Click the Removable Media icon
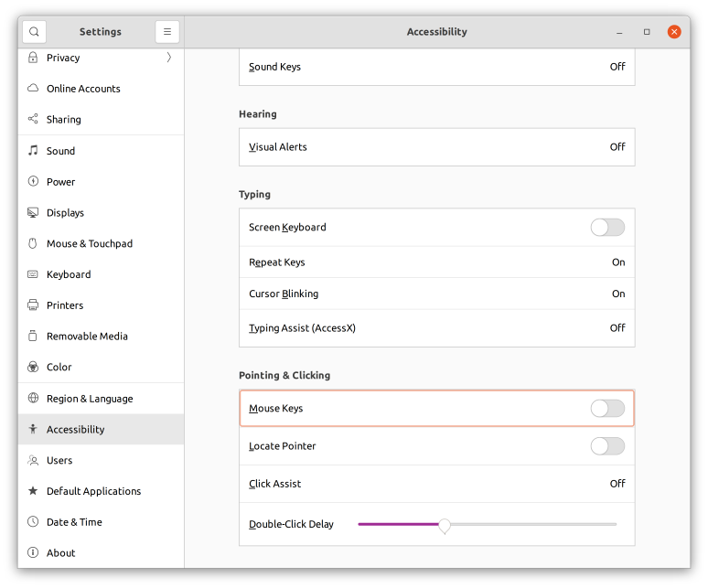This screenshot has width=708, height=588. pyautogui.click(x=33, y=336)
